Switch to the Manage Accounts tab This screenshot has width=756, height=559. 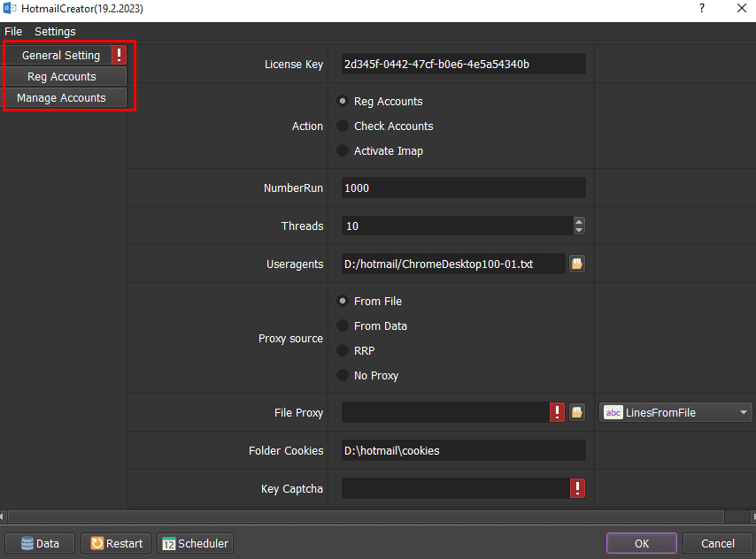[66, 97]
